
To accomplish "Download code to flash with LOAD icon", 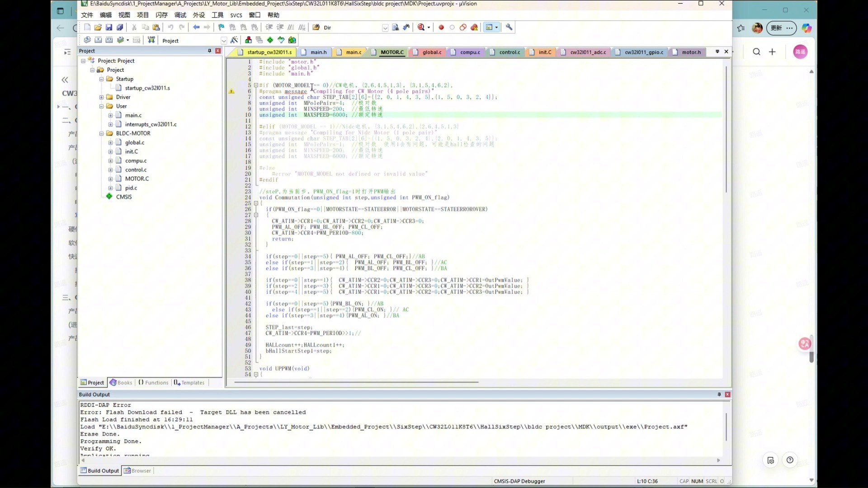I will click(x=151, y=40).
